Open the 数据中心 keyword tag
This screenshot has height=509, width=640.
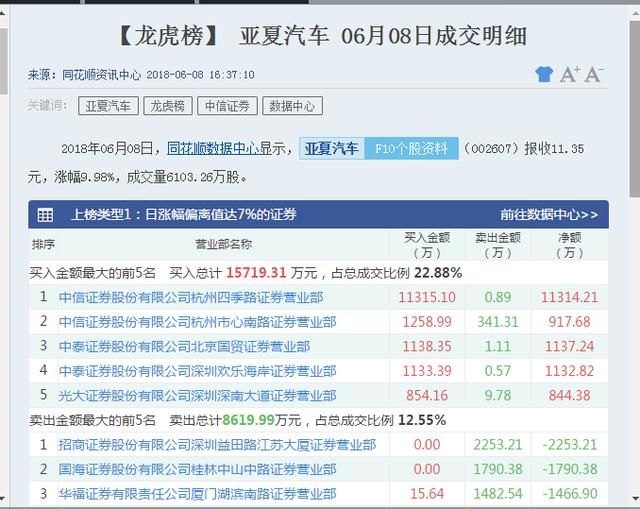pos(292,106)
